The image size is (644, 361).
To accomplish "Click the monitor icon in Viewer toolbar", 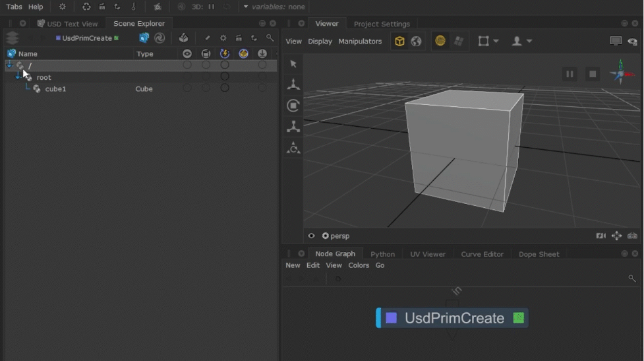I will [x=616, y=41].
